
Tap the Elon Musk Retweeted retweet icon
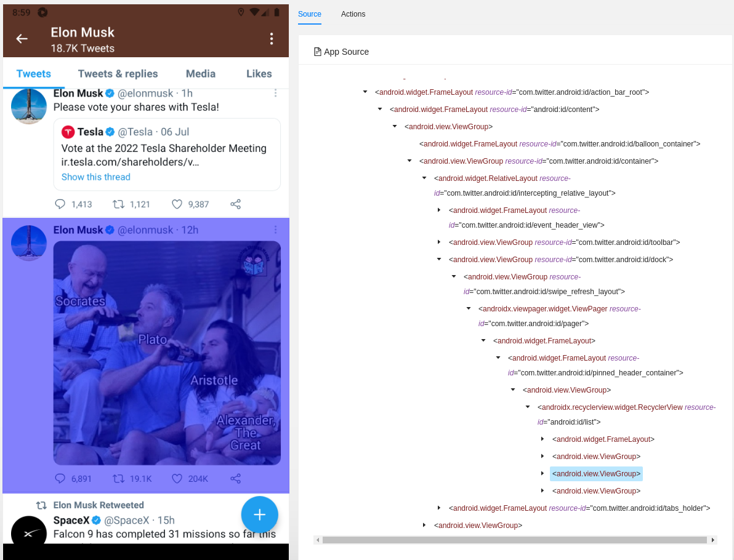42,505
